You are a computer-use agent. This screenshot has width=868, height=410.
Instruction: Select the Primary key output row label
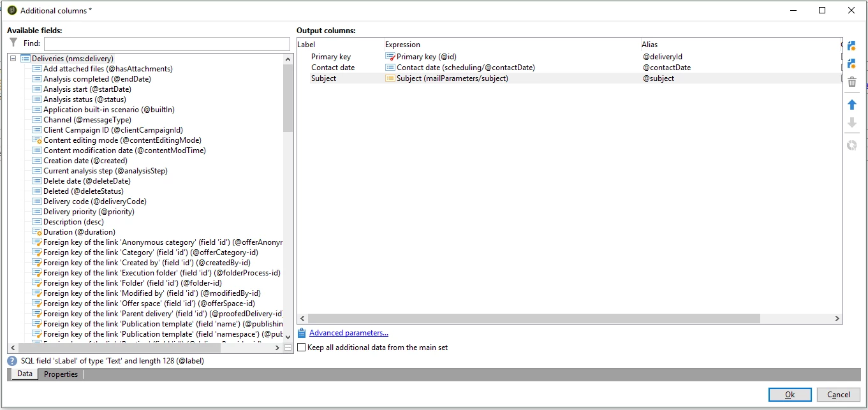click(x=331, y=57)
